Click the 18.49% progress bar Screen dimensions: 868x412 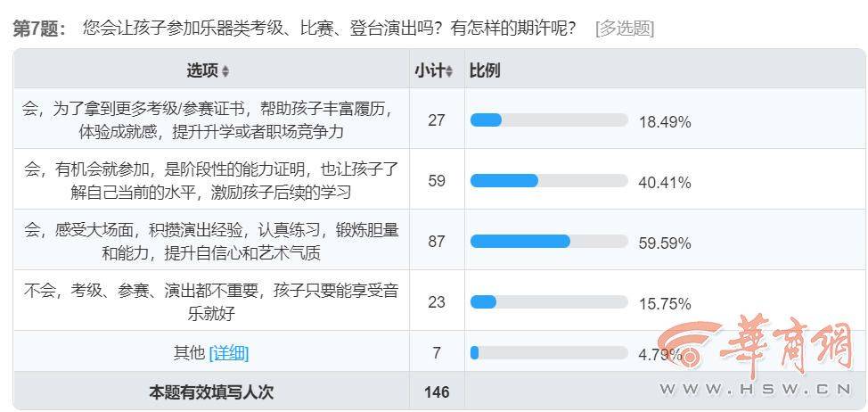click(x=548, y=120)
